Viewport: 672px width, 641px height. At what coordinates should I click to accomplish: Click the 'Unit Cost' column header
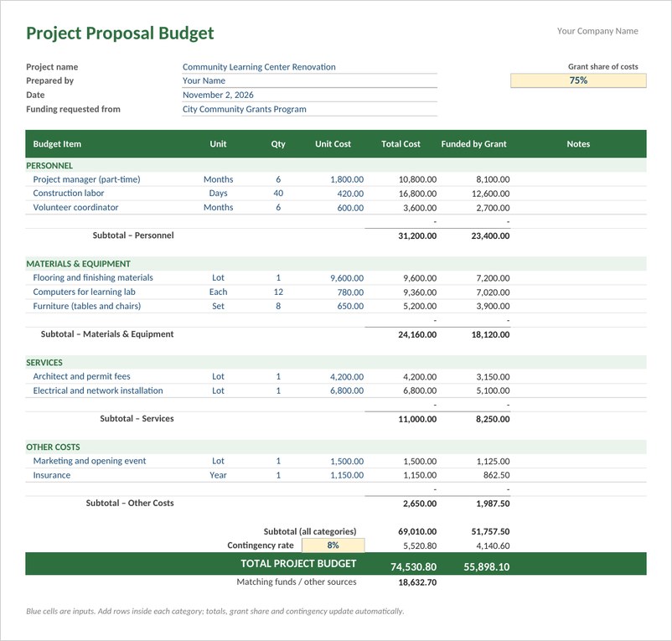333,144
